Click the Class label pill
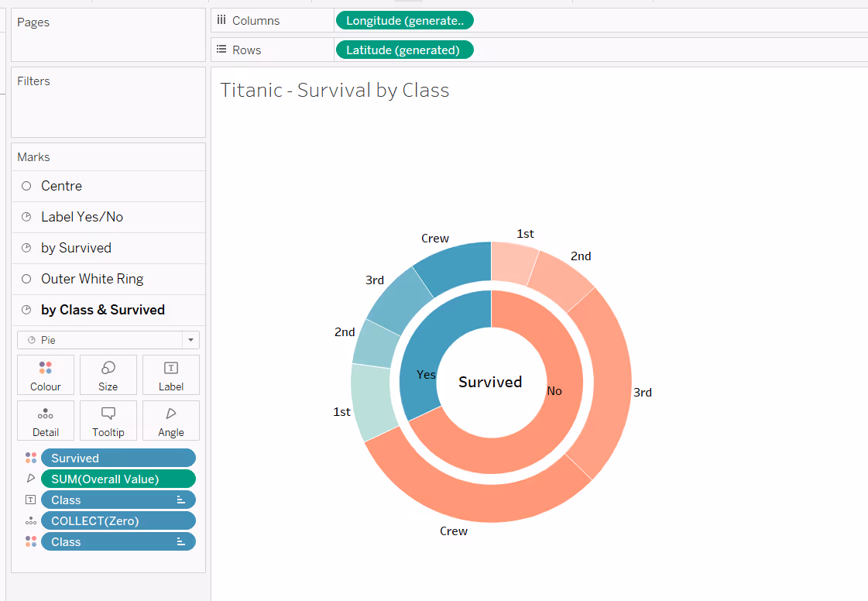Image resolution: width=868 pixels, height=601 pixels. [x=118, y=500]
